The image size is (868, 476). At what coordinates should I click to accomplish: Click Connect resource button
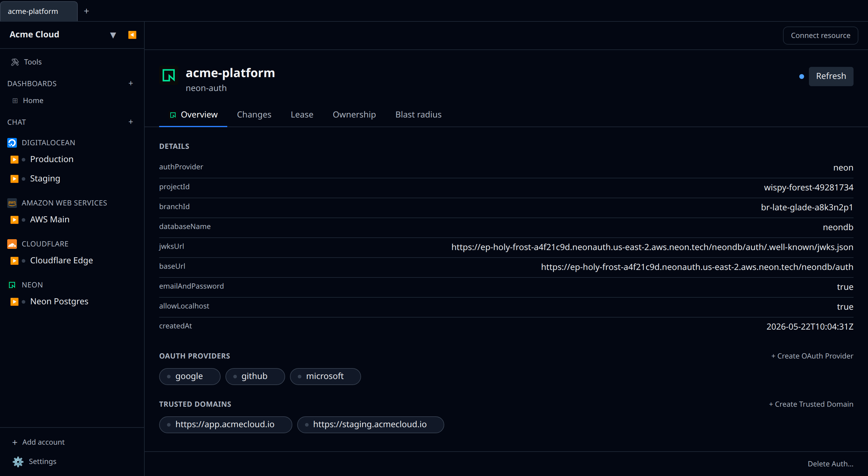point(820,35)
